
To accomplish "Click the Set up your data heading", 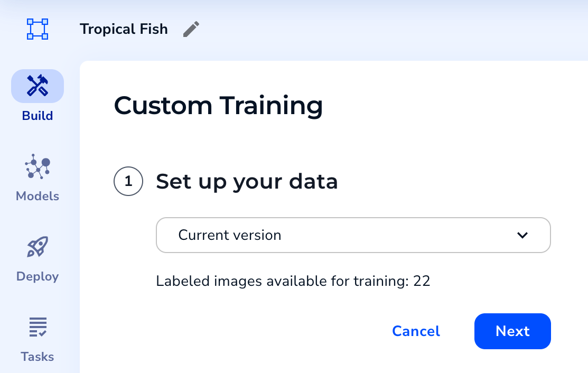I will coord(247,181).
